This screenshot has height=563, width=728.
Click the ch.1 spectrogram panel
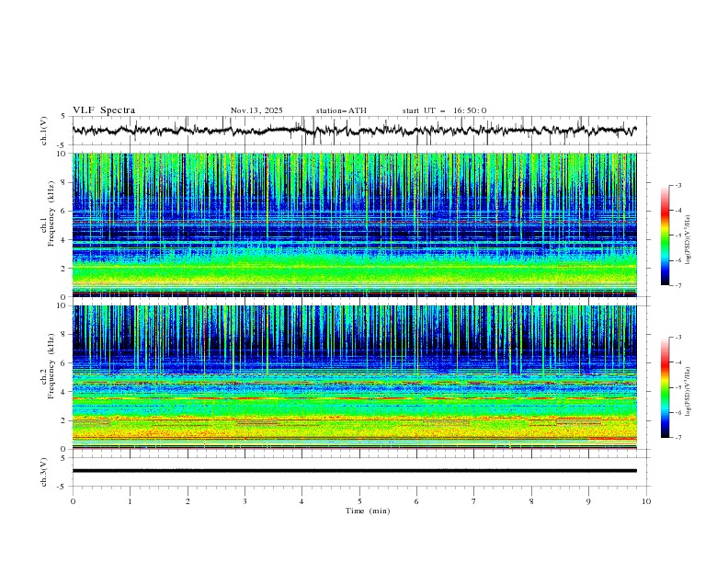pyautogui.click(x=354, y=224)
